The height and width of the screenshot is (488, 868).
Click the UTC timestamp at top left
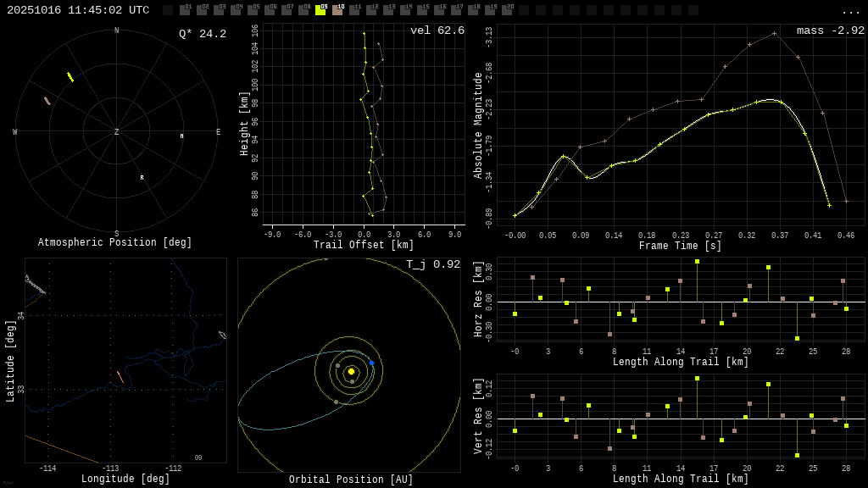(78, 10)
